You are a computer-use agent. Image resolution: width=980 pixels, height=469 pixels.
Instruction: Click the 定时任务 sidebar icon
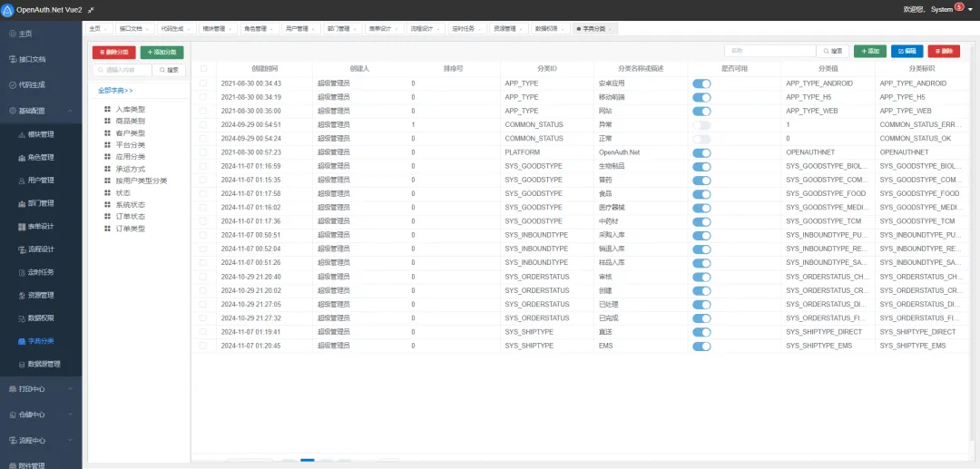pos(22,272)
